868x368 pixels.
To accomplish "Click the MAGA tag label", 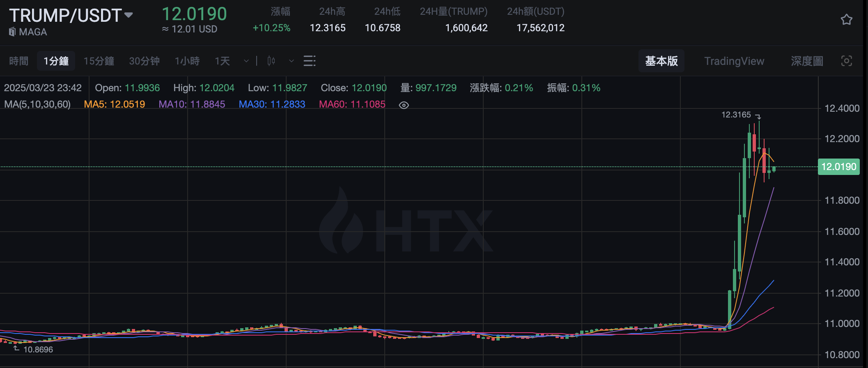I will tap(33, 32).
